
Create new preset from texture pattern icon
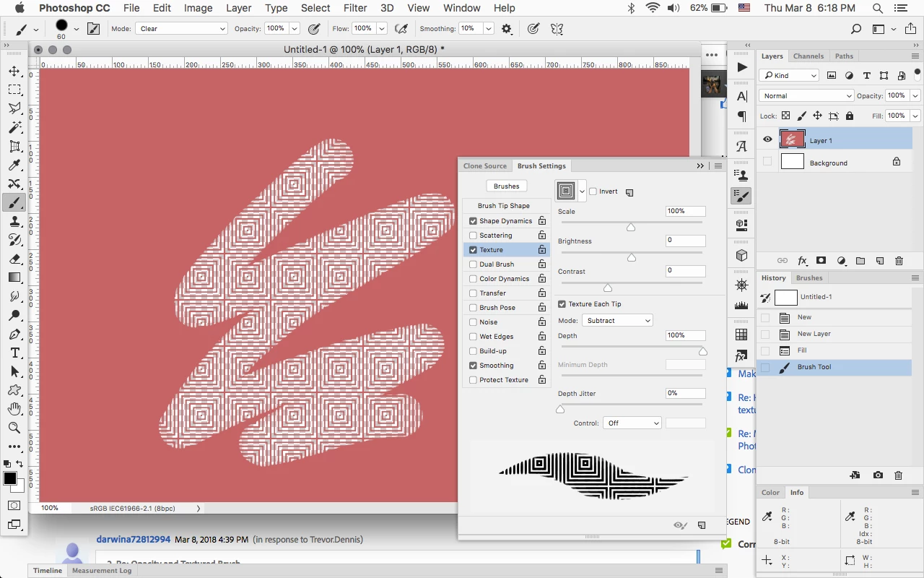(x=629, y=192)
